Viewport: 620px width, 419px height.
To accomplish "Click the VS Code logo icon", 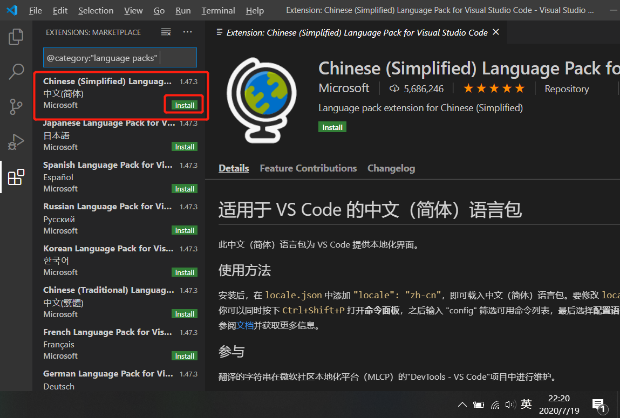I will tap(12, 10).
